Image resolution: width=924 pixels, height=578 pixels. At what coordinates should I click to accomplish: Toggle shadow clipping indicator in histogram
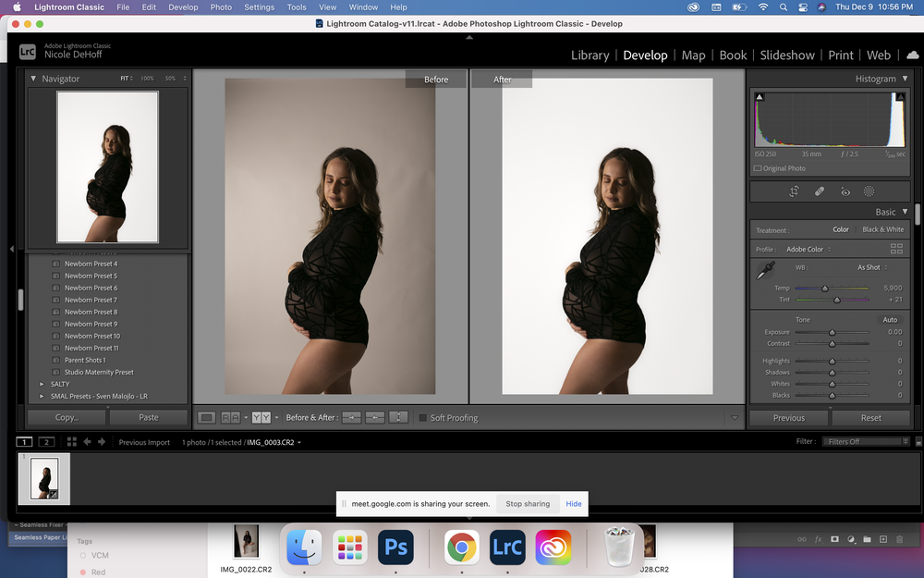pos(760,97)
